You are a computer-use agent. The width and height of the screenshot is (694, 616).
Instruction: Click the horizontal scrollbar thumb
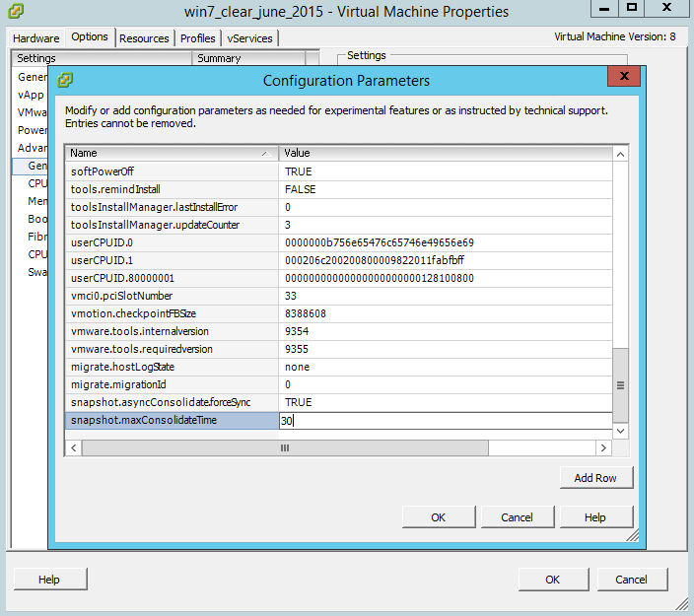coord(285,447)
